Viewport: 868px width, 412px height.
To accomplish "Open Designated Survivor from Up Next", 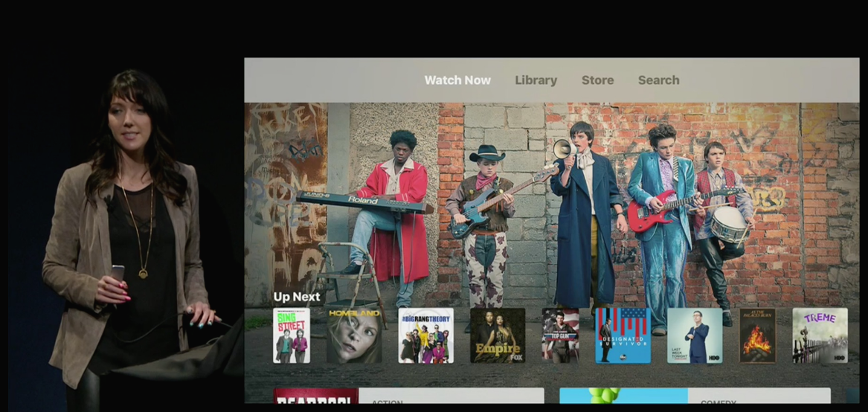I will (623, 335).
